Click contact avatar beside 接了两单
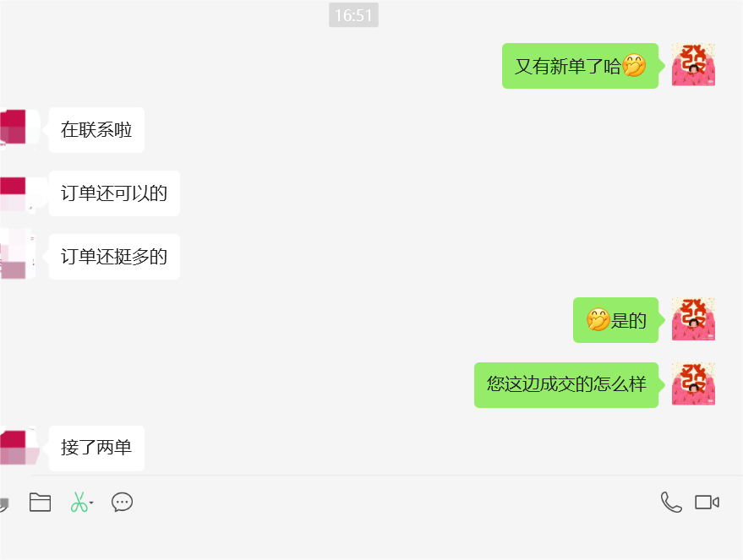 tap(18, 447)
